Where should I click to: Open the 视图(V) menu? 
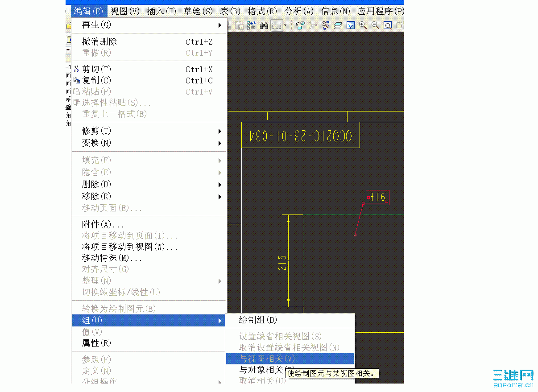tap(125, 11)
